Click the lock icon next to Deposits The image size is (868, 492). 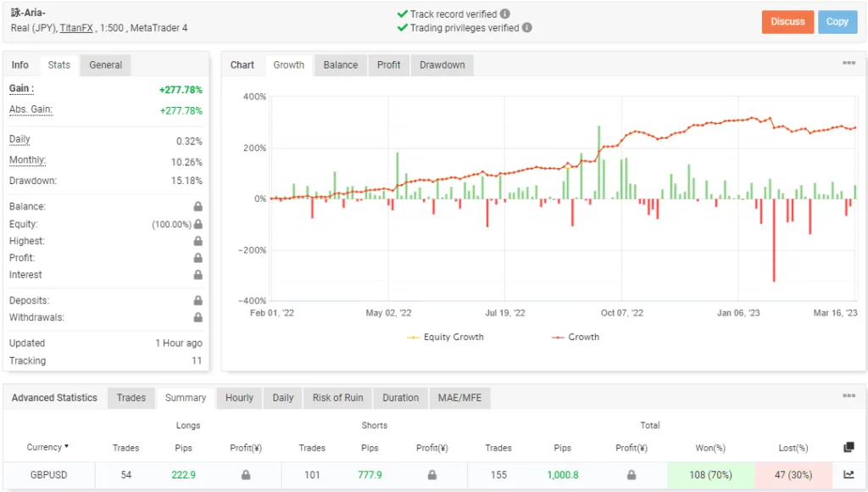[198, 300]
